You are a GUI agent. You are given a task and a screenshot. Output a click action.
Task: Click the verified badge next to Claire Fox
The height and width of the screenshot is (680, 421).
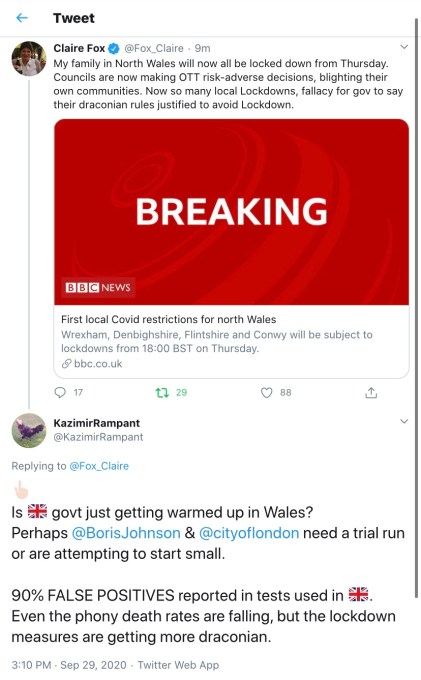(x=114, y=49)
